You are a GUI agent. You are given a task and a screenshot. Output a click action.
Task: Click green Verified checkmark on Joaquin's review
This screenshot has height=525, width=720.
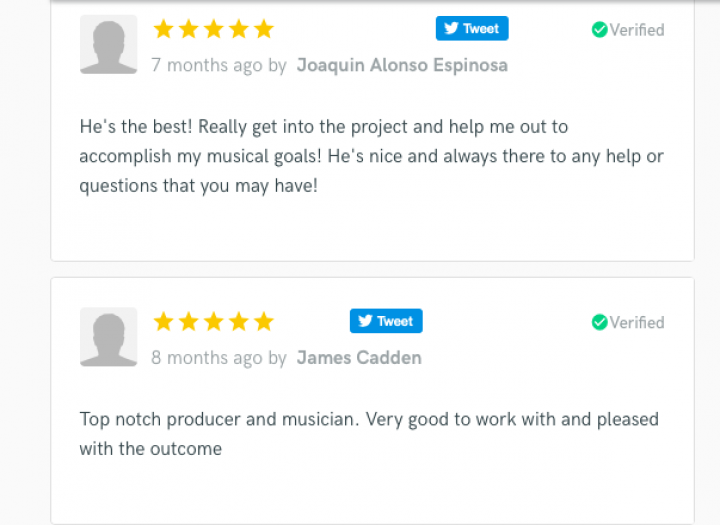click(599, 30)
